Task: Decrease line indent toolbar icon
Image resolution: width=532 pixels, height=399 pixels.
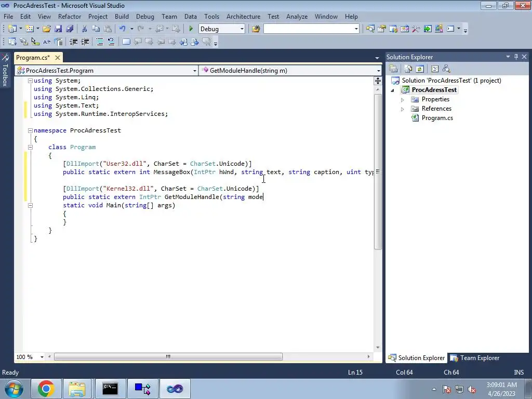Action: (73, 42)
